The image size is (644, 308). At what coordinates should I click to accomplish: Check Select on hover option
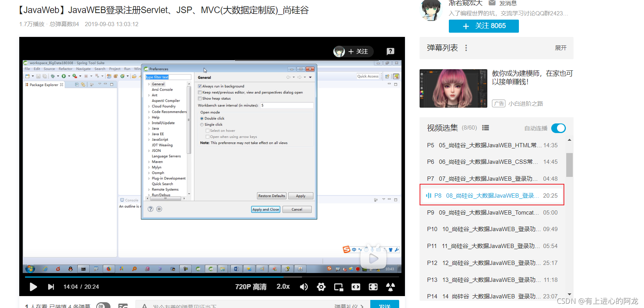(207, 131)
